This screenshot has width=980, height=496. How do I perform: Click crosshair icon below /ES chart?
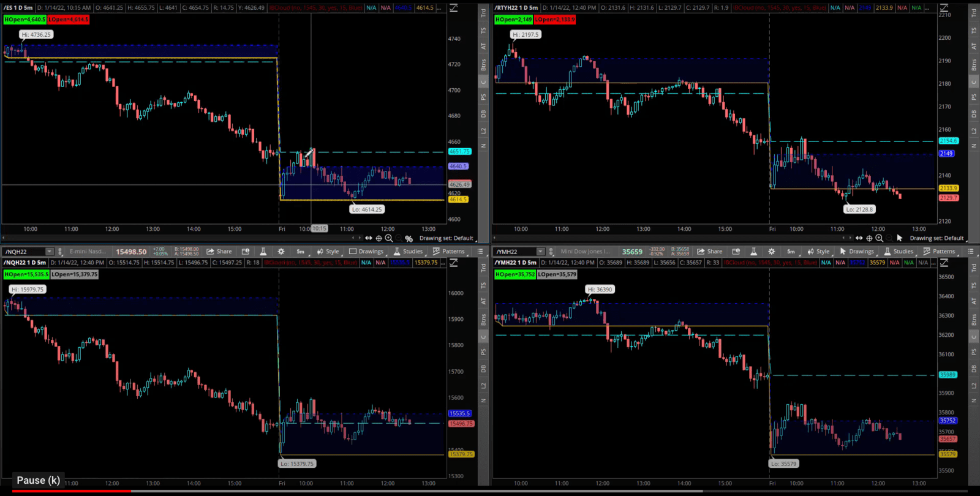(379, 238)
